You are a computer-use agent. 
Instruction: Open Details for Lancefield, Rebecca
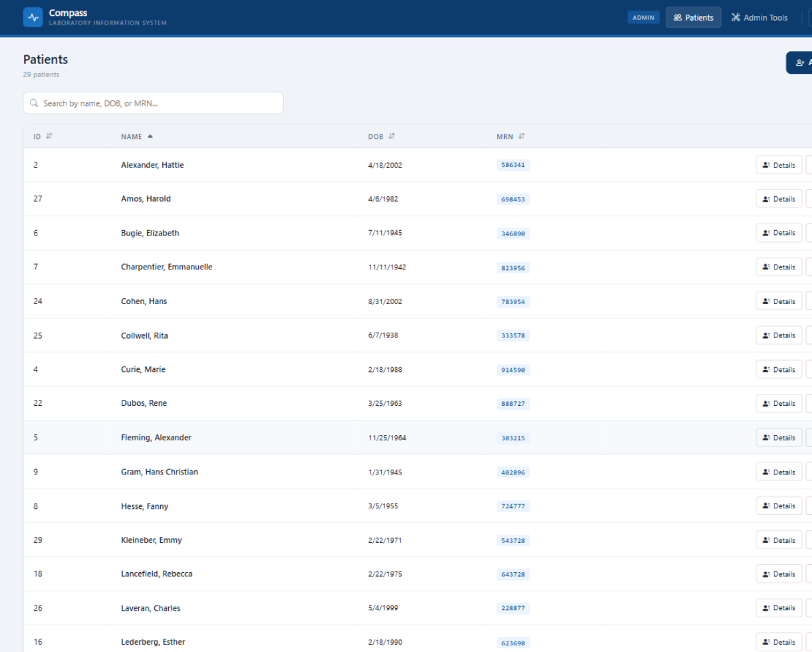click(x=779, y=574)
